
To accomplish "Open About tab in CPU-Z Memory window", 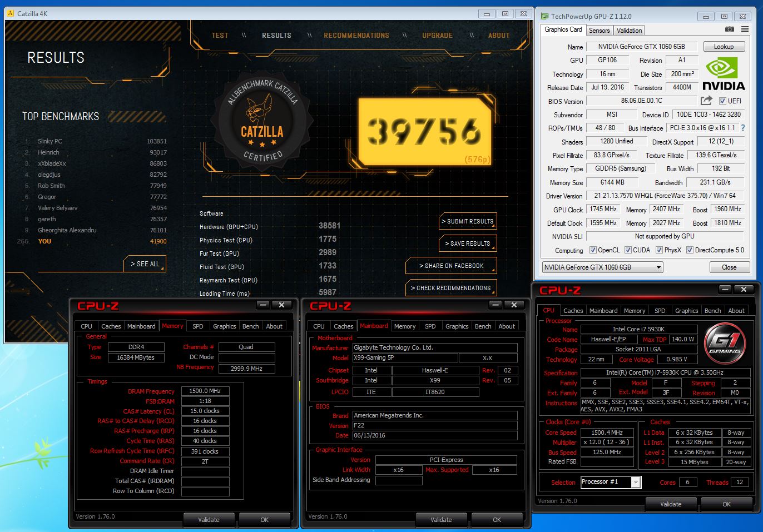I will [x=274, y=326].
